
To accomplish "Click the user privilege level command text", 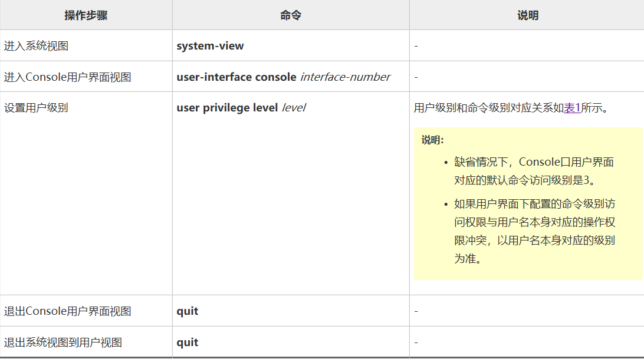I will 227,108.
